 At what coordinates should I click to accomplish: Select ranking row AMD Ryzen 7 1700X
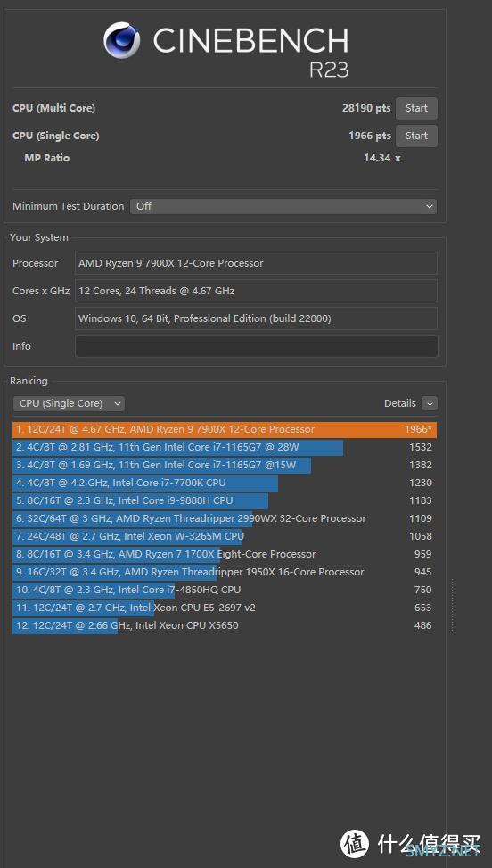225,554
